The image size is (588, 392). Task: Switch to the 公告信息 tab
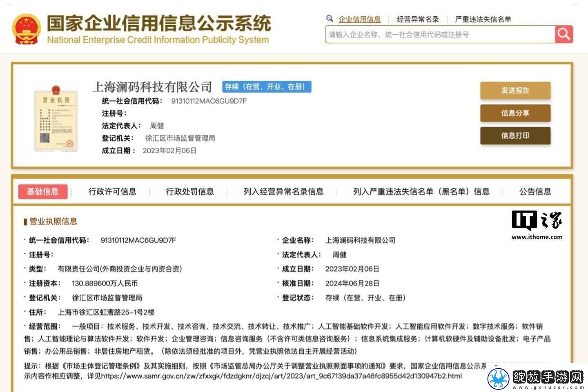(x=535, y=191)
